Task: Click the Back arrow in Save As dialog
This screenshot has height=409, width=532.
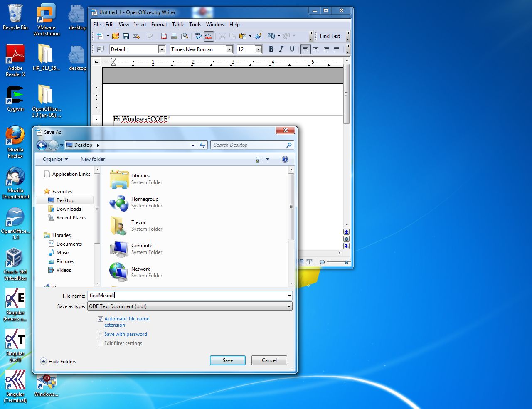Action: tap(42, 145)
